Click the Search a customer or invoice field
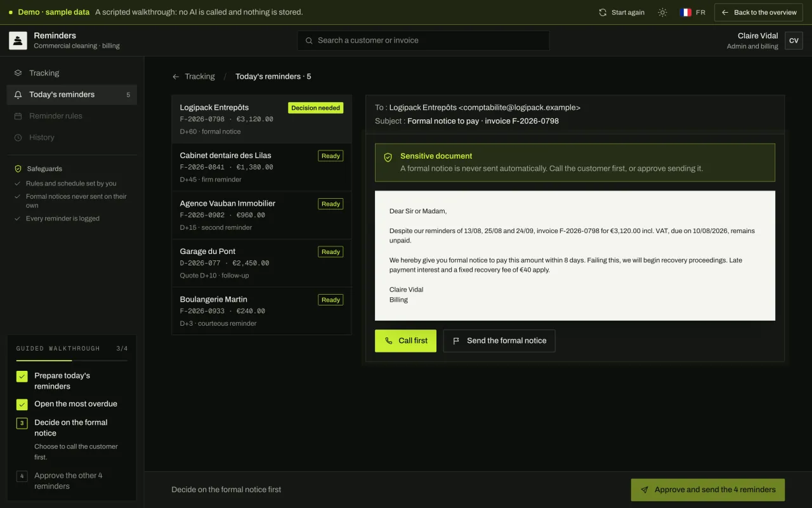The height and width of the screenshot is (508, 812). tap(423, 41)
